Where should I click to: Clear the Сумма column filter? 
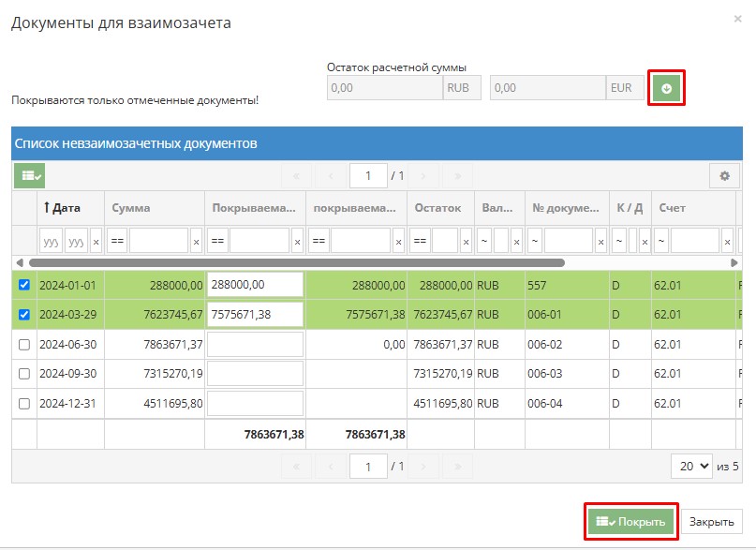pos(196,242)
